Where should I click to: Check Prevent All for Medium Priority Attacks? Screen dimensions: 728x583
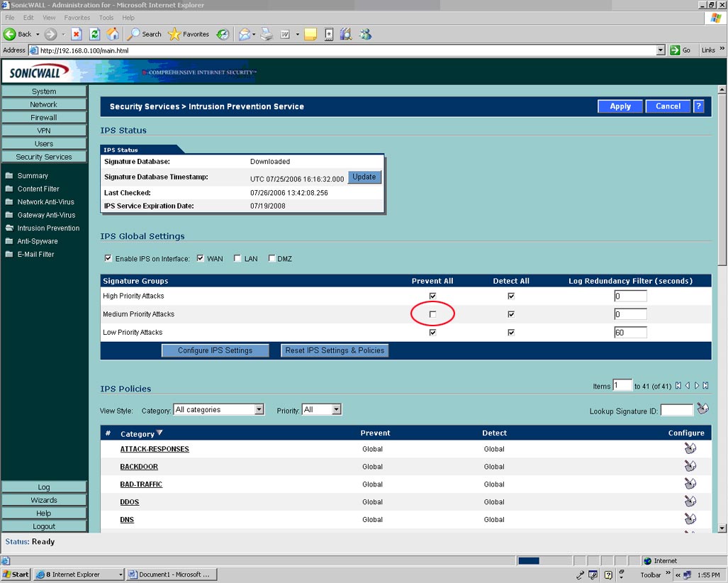[432, 314]
